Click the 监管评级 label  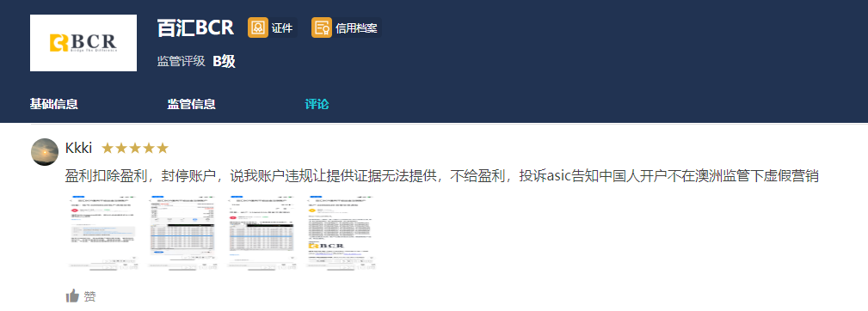tap(181, 61)
